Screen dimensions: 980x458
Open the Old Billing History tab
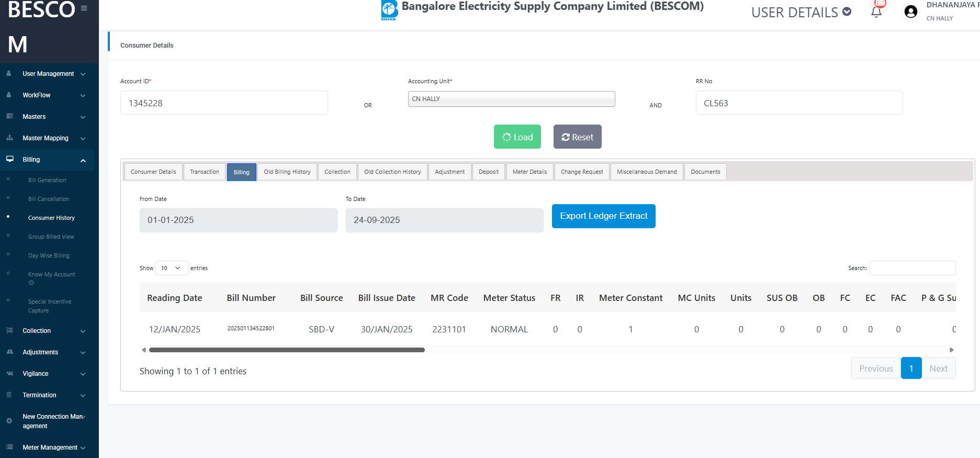[287, 172]
